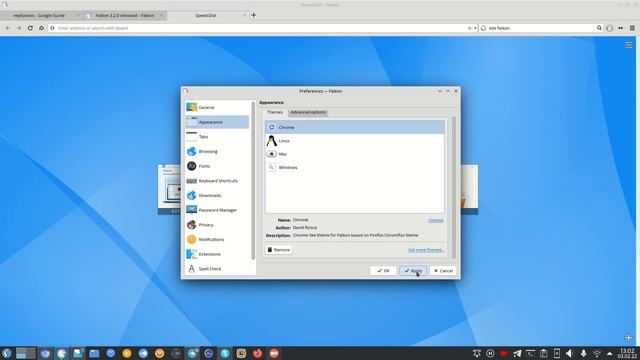The width and height of the screenshot is (640, 360).
Task: Select the Linux theme in the list
Action: tap(355, 141)
